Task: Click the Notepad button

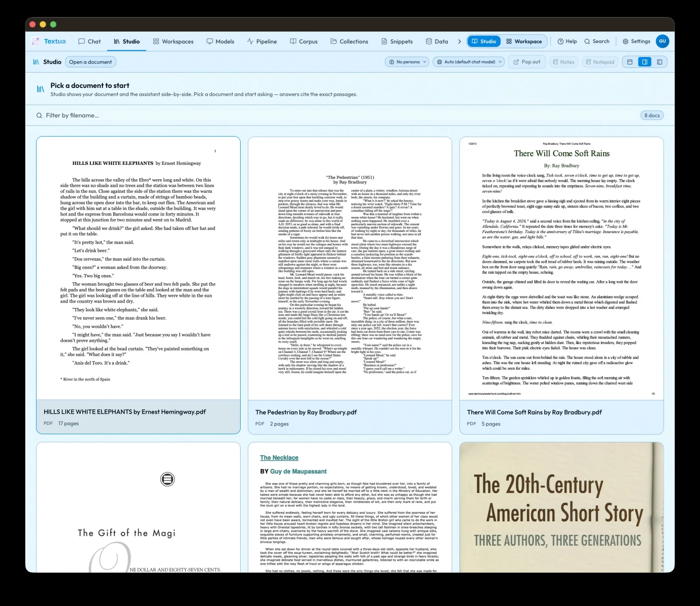Action: [600, 62]
